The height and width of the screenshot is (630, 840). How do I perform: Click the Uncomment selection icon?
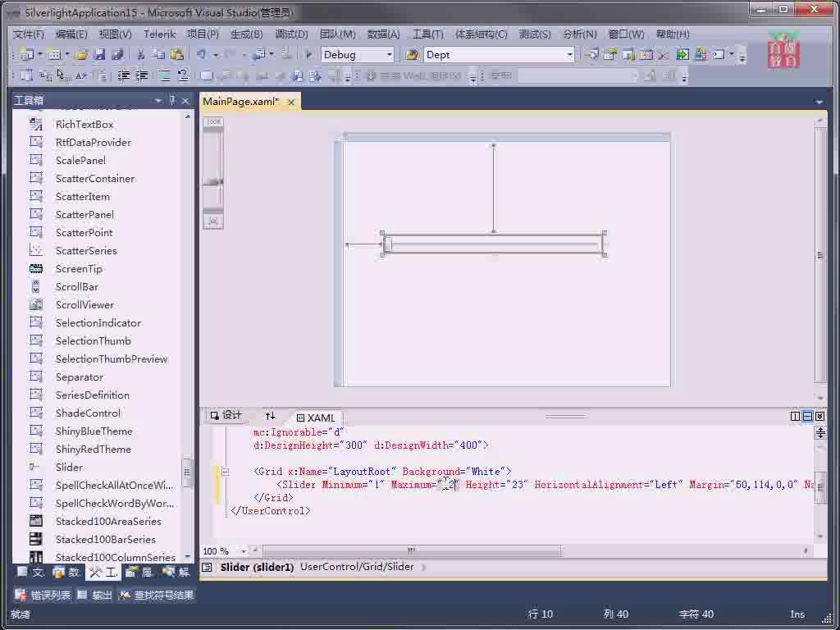click(x=183, y=75)
